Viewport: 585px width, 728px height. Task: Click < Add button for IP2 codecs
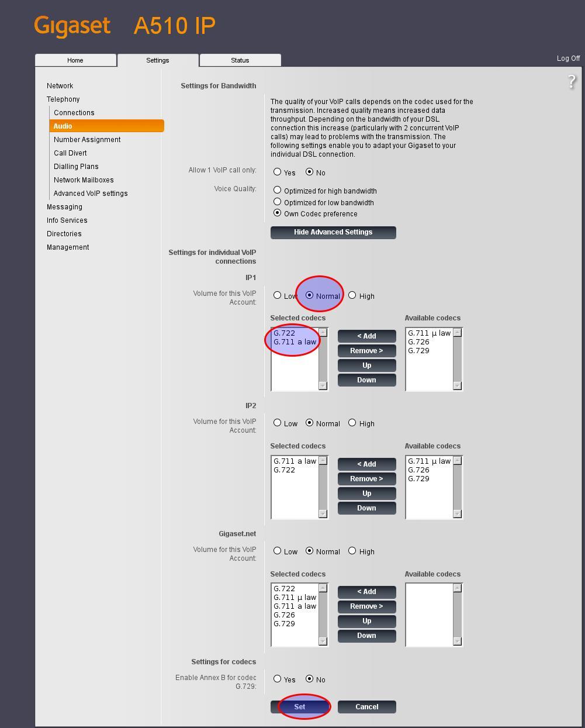pyautogui.click(x=366, y=464)
